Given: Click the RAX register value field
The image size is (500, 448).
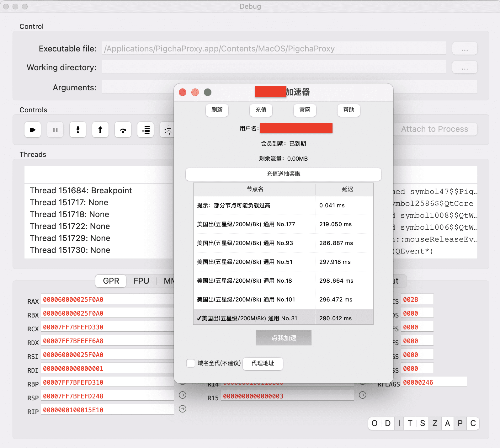Looking at the screenshot, I should pyautogui.click(x=107, y=300).
